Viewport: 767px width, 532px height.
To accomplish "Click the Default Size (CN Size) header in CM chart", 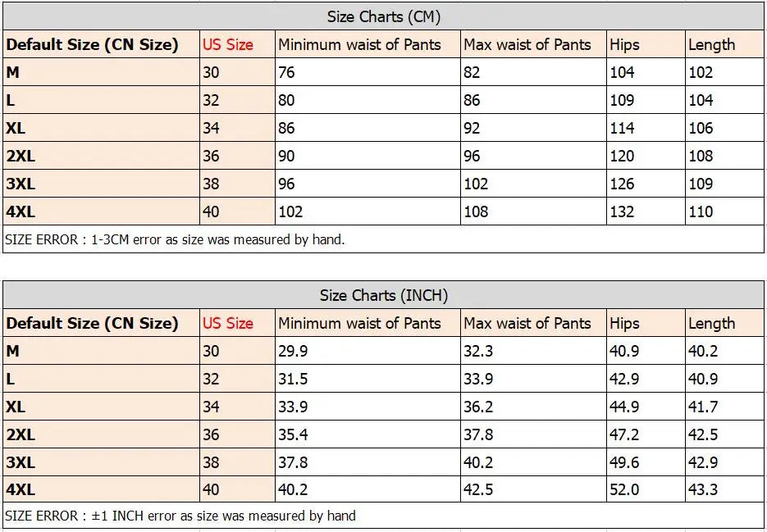I will (92, 44).
